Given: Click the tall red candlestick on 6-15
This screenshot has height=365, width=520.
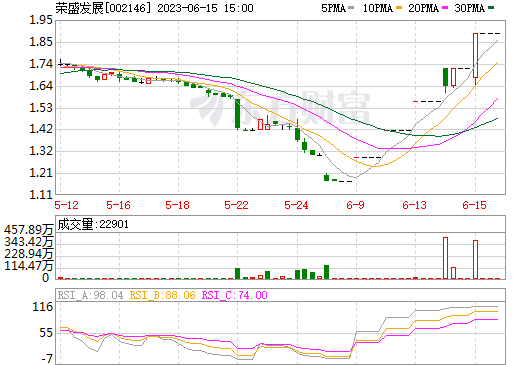Looking at the screenshot, I should 475,55.
